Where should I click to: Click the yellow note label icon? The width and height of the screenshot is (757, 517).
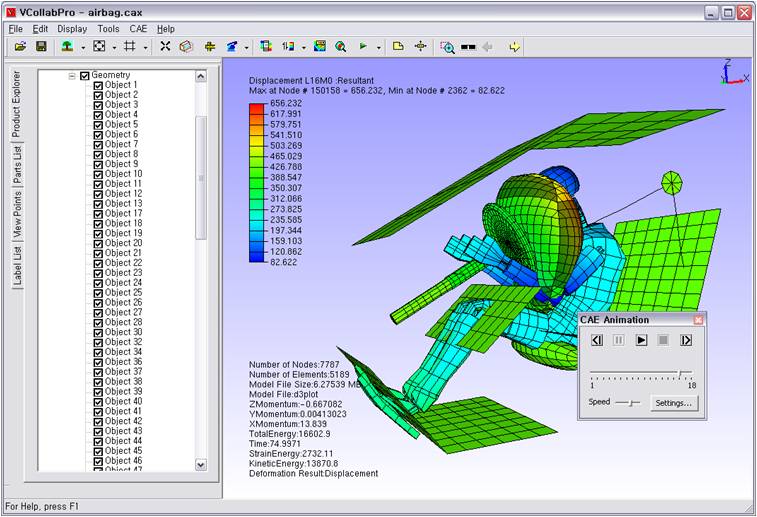pos(398,46)
